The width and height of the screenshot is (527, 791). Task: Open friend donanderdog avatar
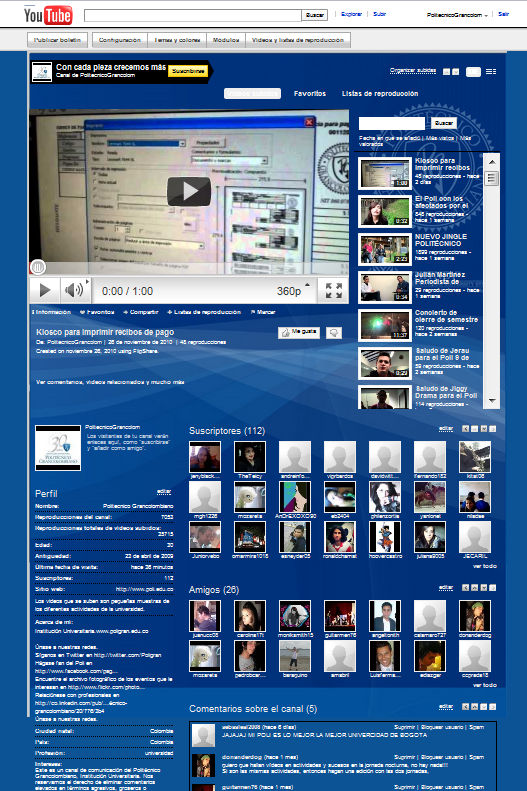(x=475, y=616)
